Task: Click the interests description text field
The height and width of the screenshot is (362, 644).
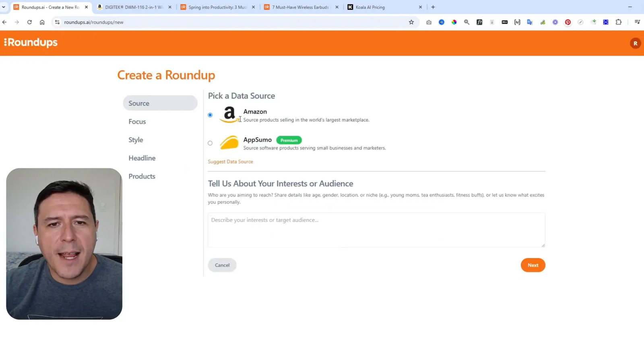Action: point(376,230)
